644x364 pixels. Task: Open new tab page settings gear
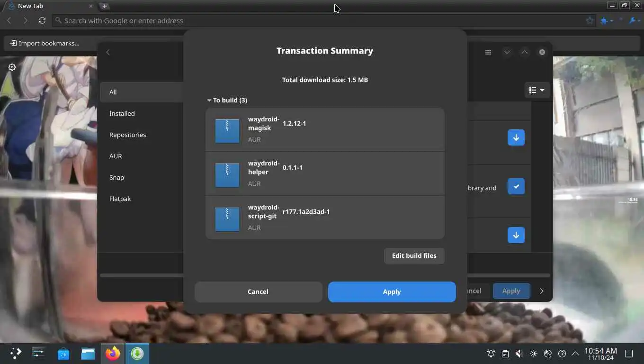[x=12, y=67]
